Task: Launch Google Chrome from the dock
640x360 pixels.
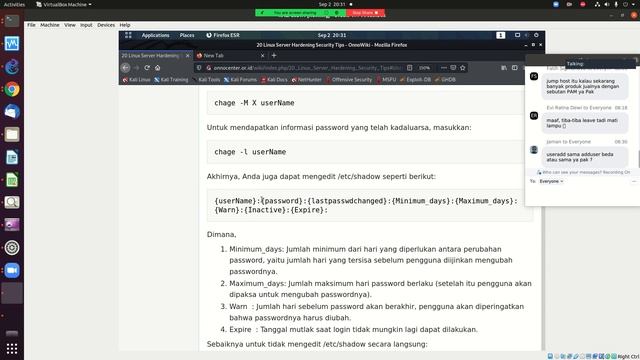Action: click(x=12, y=89)
